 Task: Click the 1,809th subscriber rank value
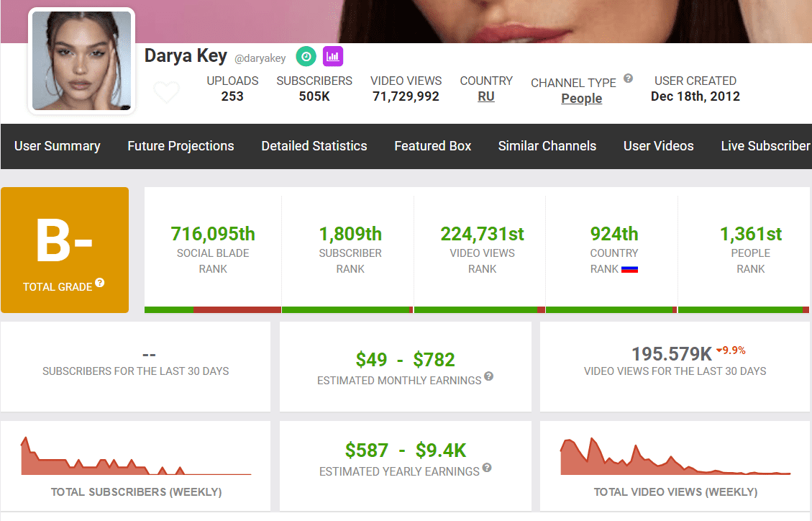[350, 234]
